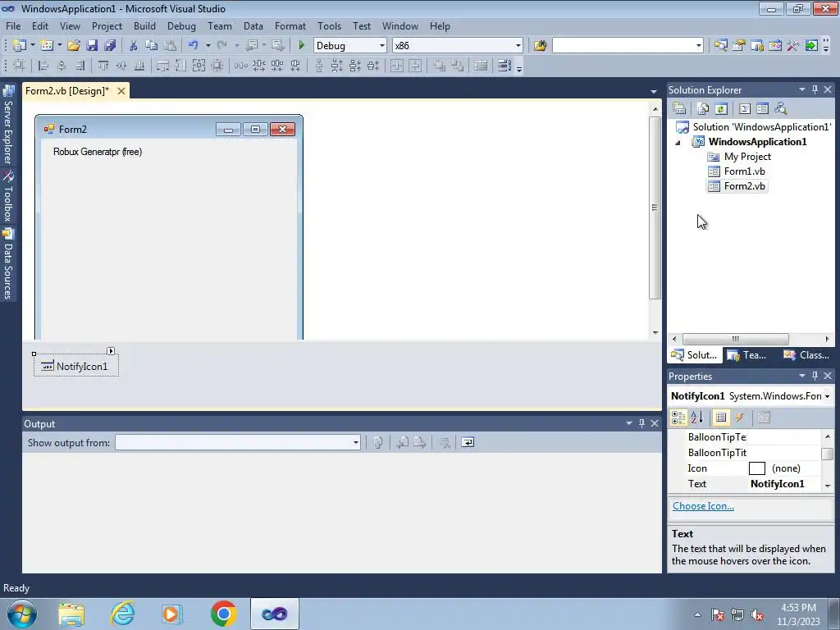Screen dimensions: 840x630
Task: Open Google Chrome from the taskbar
Action: point(223,614)
